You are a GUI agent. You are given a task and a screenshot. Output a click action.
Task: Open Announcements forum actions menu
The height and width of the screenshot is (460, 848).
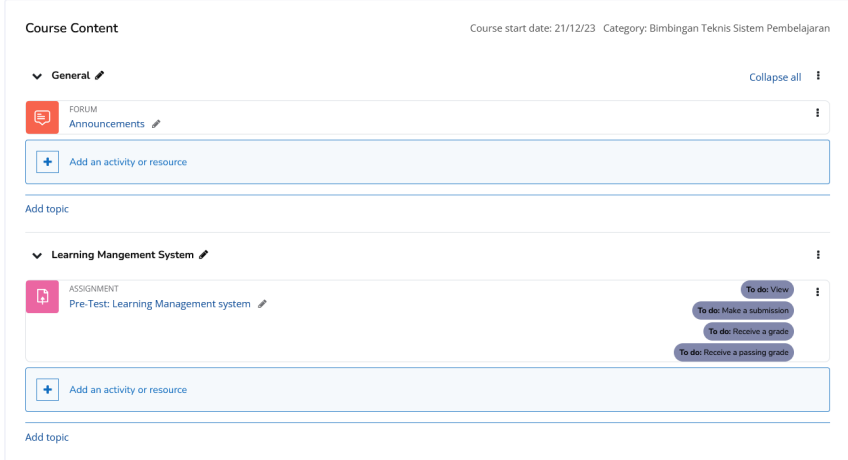point(818,113)
